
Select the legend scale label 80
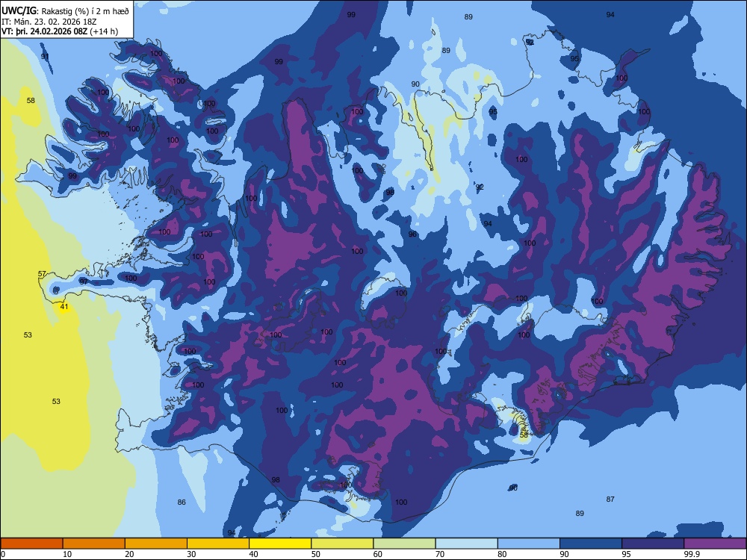502,554
